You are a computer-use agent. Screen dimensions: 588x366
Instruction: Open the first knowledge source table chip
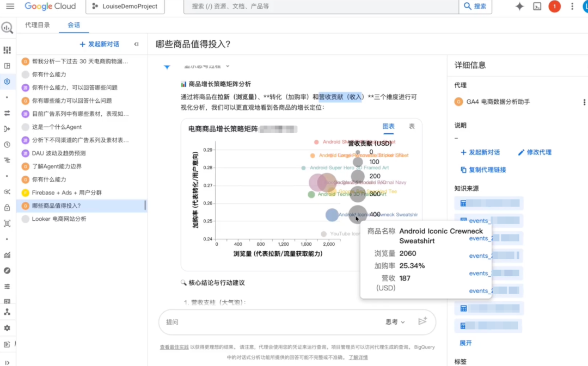[488, 203]
